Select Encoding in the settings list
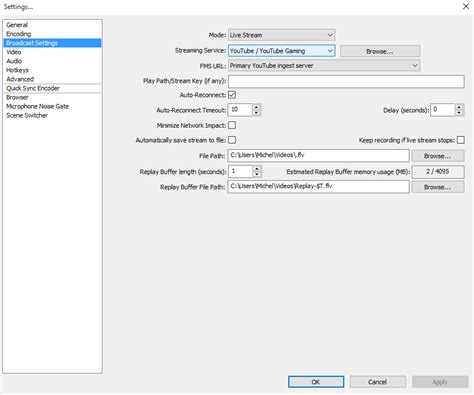Image resolution: width=474 pixels, height=395 pixels. (x=19, y=34)
